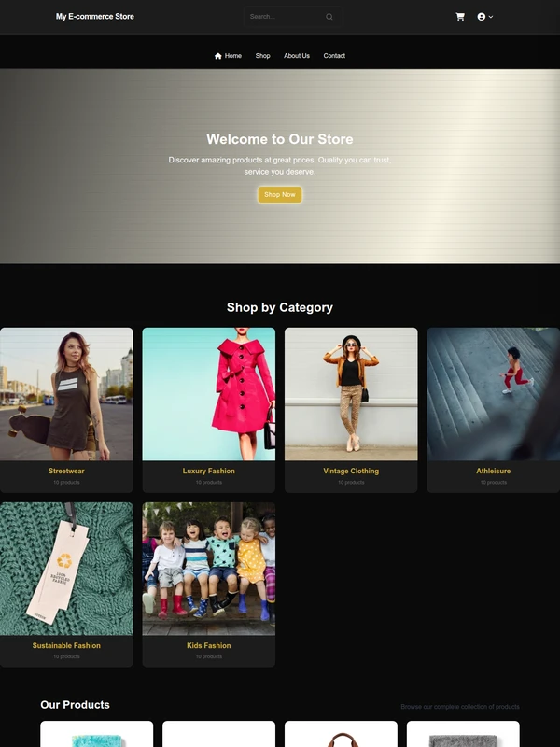Viewport: 560px width, 747px height.
Task: Click the Luxury Fashion category title
Action: click(208, 472)
